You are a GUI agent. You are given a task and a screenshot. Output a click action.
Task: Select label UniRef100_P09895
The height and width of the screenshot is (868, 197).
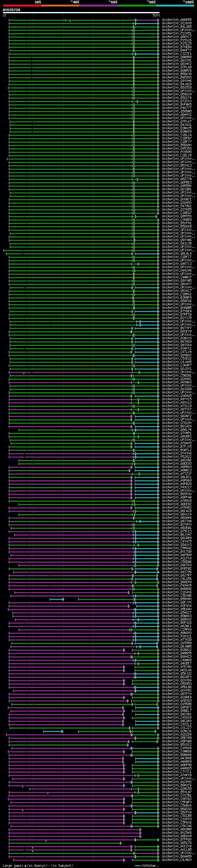click(x=177, y=152)
